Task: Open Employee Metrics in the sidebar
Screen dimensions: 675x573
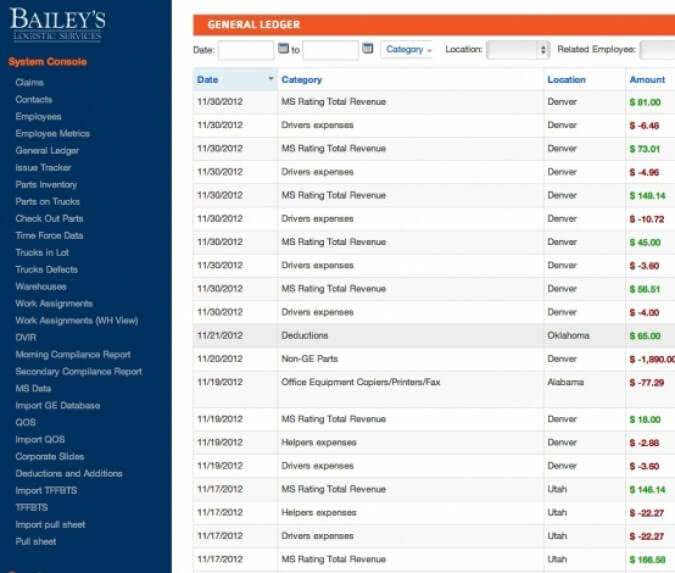Action: (53, 133)
